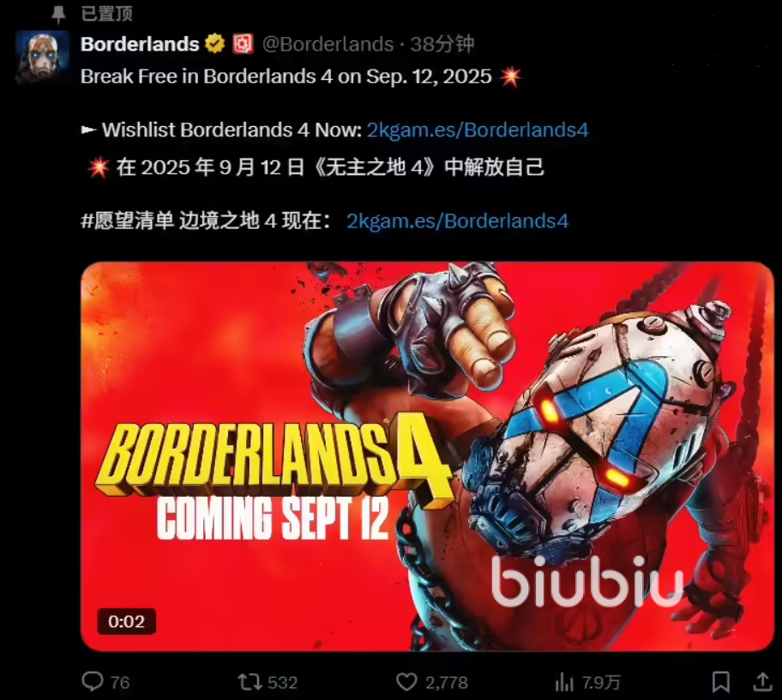Bookmark this post

click(x=720, y=682)
